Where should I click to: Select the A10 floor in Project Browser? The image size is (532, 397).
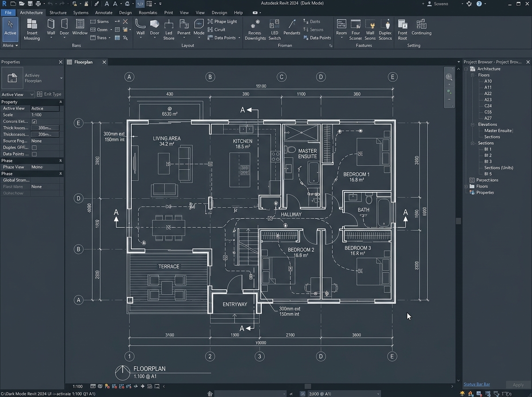click(x=488, y=82)
